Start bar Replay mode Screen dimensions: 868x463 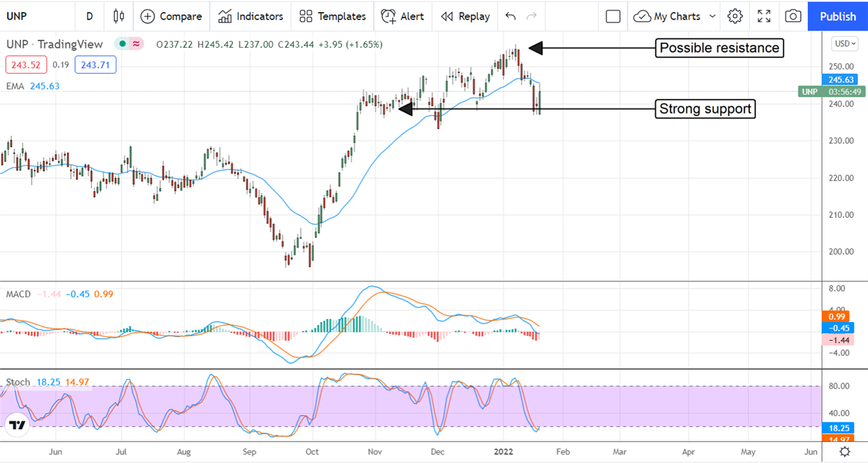point(465,16)
